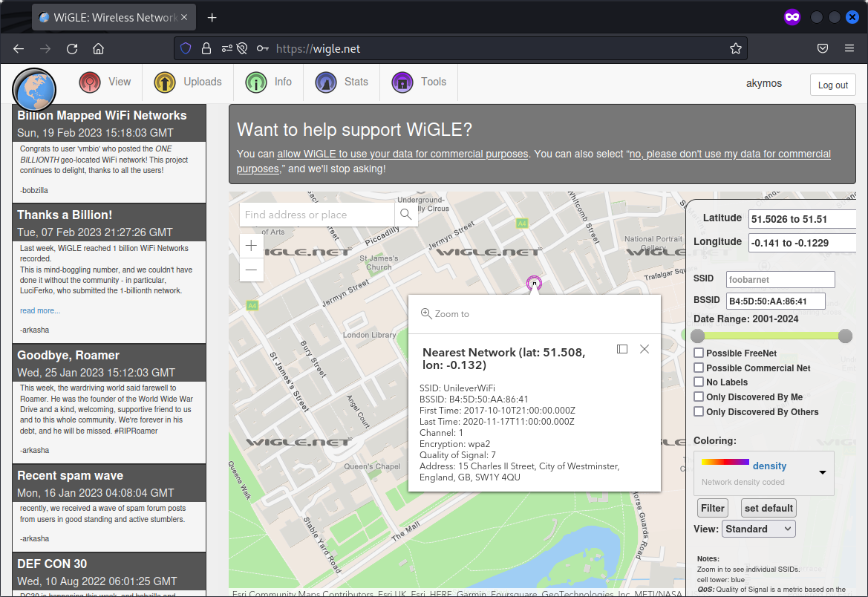Click the Log out button
The height and width of the screenshot is (597, 868).
[832, 85]
